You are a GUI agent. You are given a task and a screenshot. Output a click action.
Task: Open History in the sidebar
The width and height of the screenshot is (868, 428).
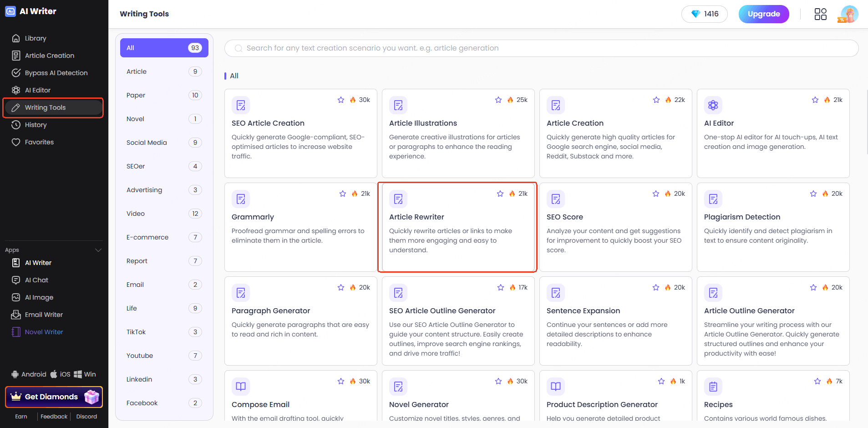tap(53, 125)
